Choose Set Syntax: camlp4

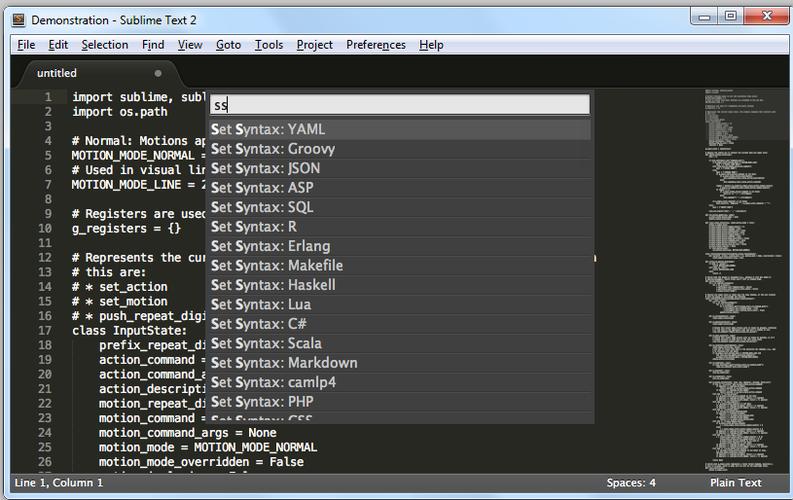(401, 383)
